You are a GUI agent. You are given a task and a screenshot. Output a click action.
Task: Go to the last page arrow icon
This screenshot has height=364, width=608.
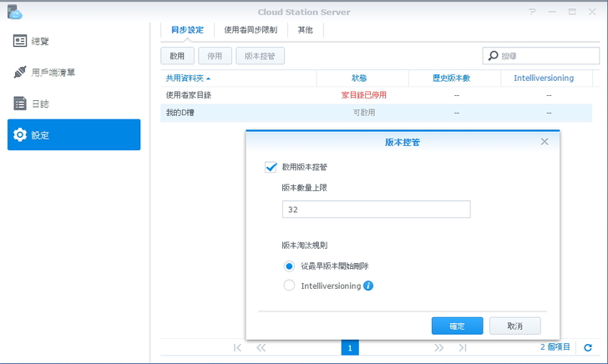[x=462, y=347]
